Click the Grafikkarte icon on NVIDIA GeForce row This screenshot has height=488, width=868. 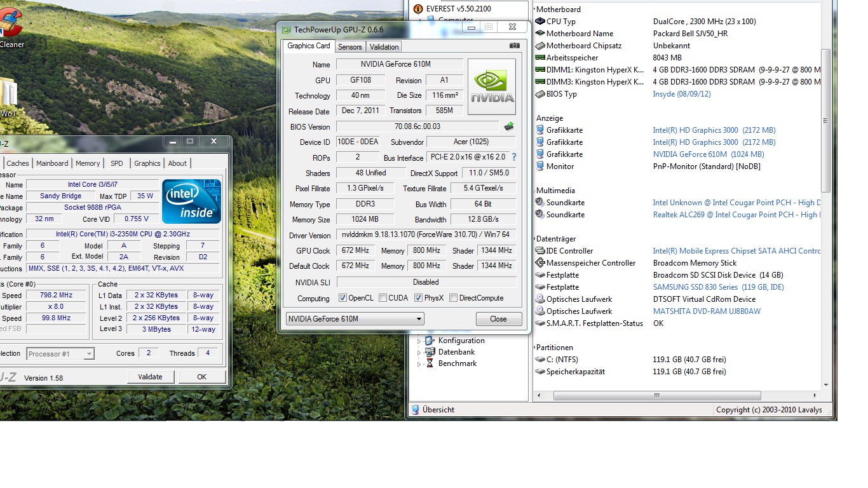click(540, 154)
